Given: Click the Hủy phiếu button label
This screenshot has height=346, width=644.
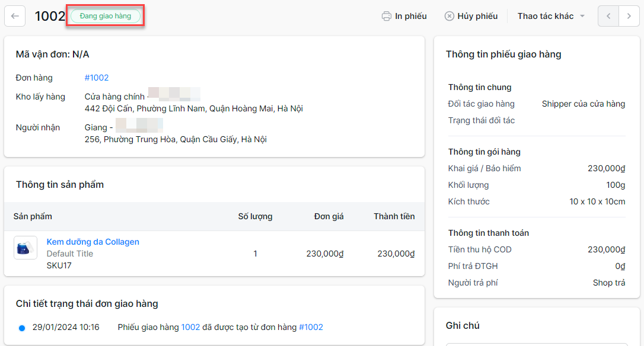Looking at the screenshot, I should pyautogui.click(x=477, y=16).
